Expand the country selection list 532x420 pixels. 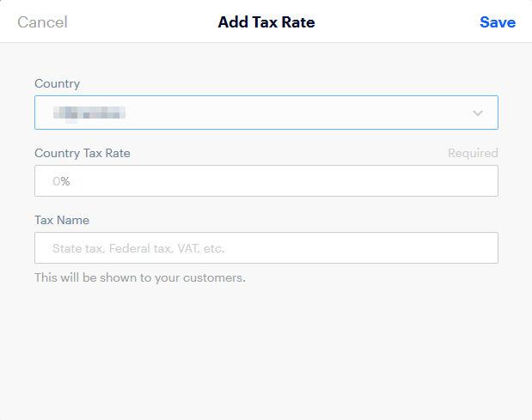click(266, 113)
